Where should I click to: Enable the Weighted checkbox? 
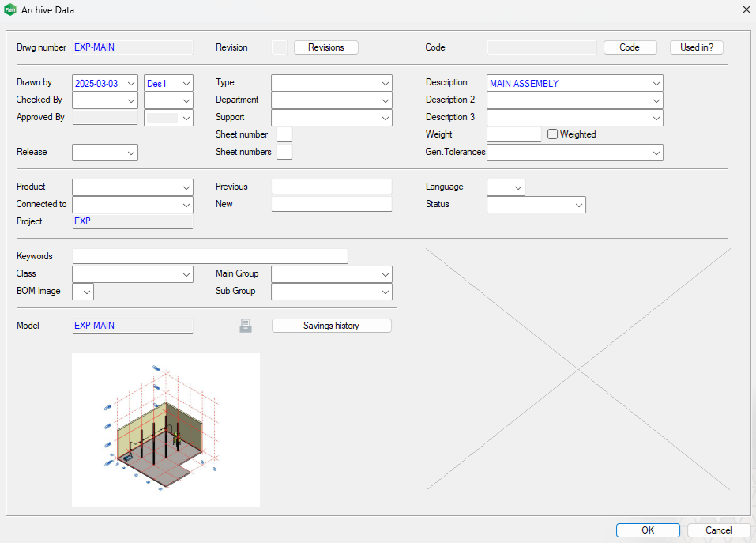(x=553, y=134)
